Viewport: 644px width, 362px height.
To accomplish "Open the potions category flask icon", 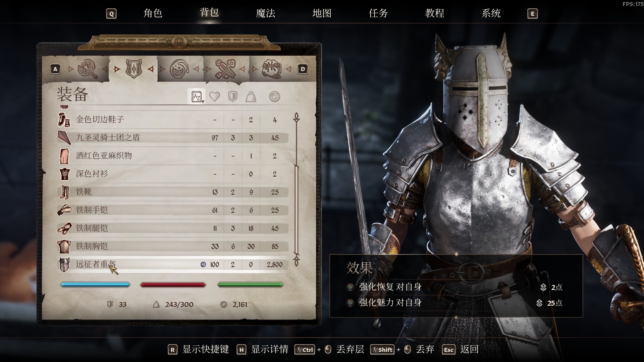I will pos(179,69).
